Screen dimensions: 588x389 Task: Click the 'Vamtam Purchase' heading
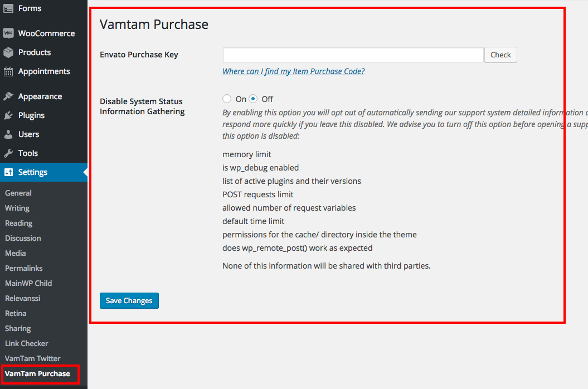tap(154, 25)
